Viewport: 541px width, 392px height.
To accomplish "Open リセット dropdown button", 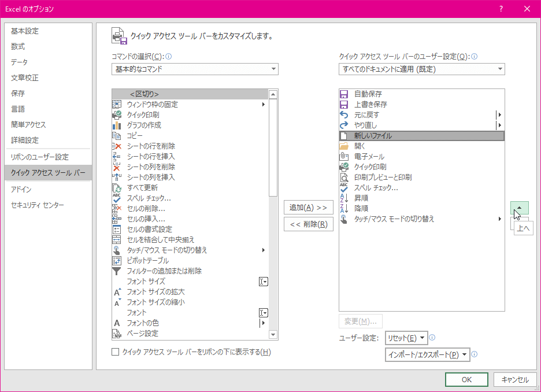I will point(406,338).
